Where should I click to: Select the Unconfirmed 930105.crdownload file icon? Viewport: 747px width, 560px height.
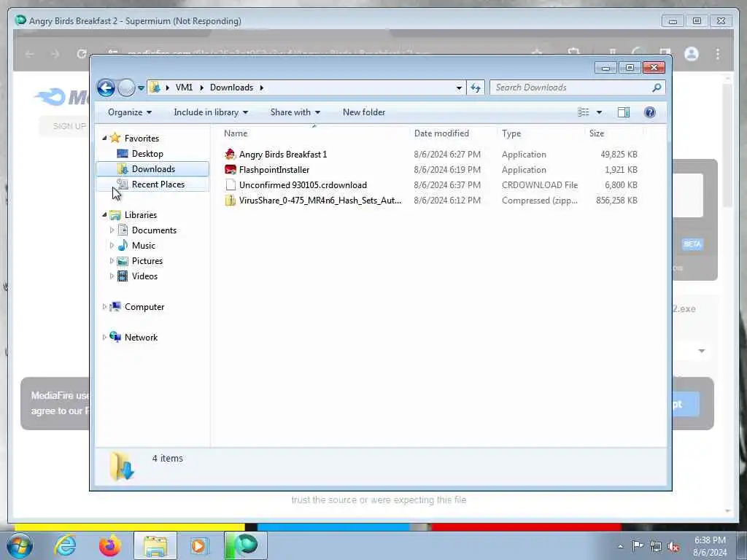230,184
